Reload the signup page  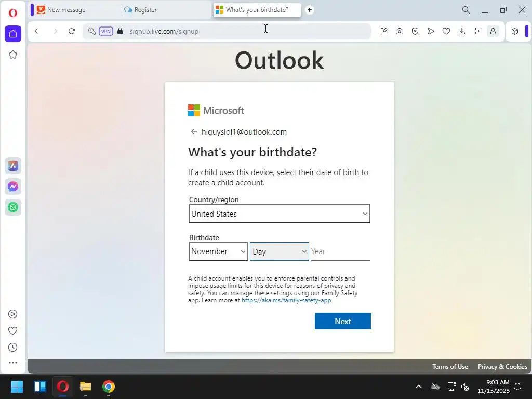[x=72, y=31]
